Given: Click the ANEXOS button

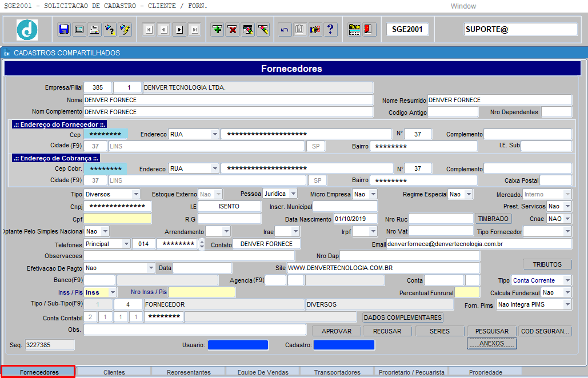Looking at the screenshot, I should [491, 343].
